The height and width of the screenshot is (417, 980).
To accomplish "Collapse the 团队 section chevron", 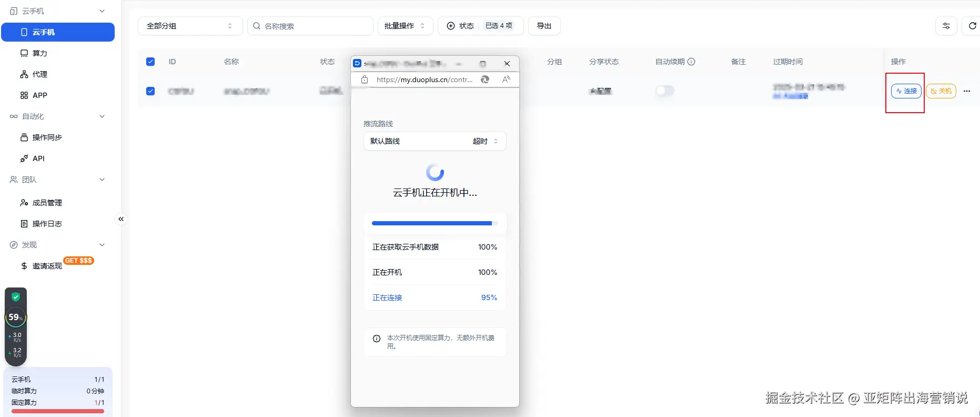I will [102, 180].
